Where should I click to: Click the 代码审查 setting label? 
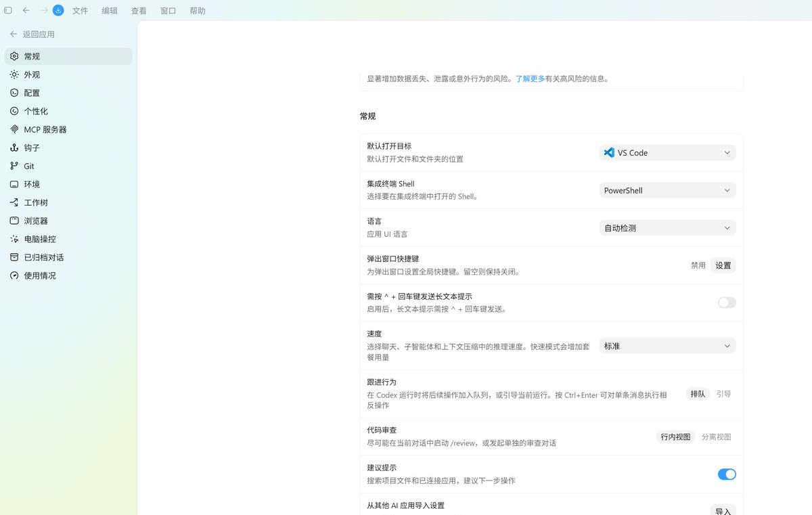pos(382,430)
